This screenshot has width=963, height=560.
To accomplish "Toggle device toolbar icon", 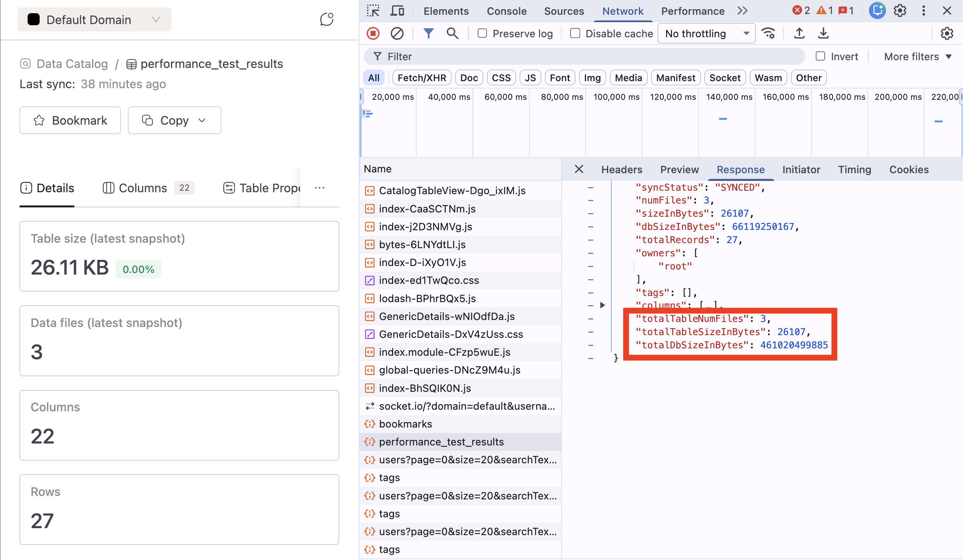I will click(397, 11).
